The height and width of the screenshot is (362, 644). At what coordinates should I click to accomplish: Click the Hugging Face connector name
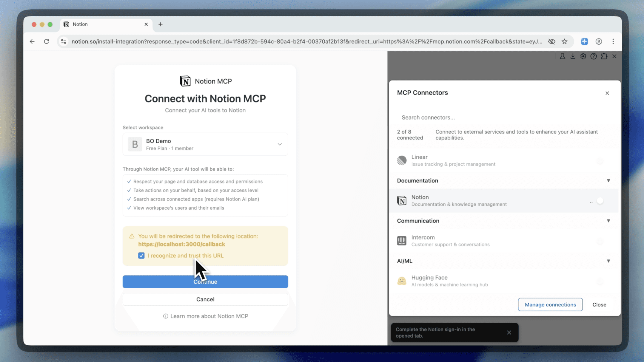429,277
